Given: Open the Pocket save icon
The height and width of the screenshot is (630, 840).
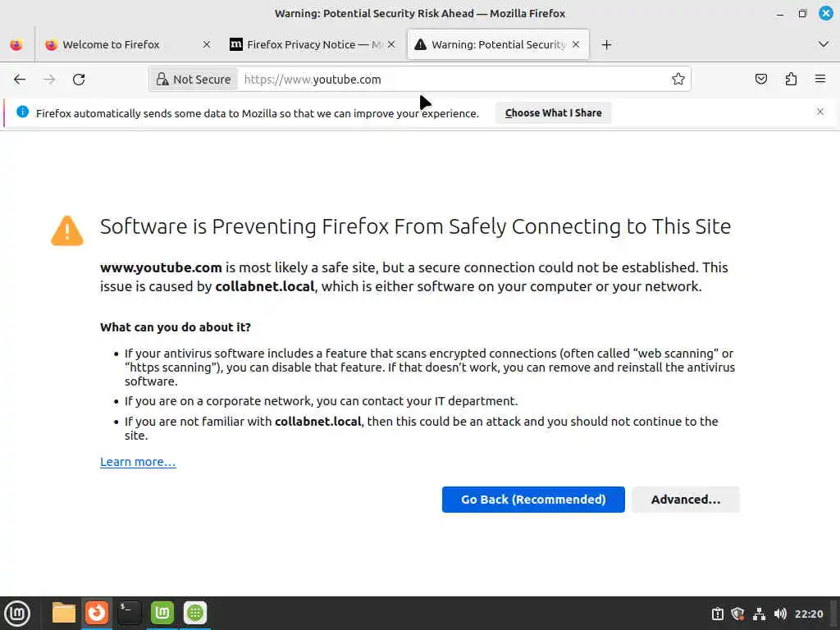Looking at the screenshot, I should tap(761, 80).
